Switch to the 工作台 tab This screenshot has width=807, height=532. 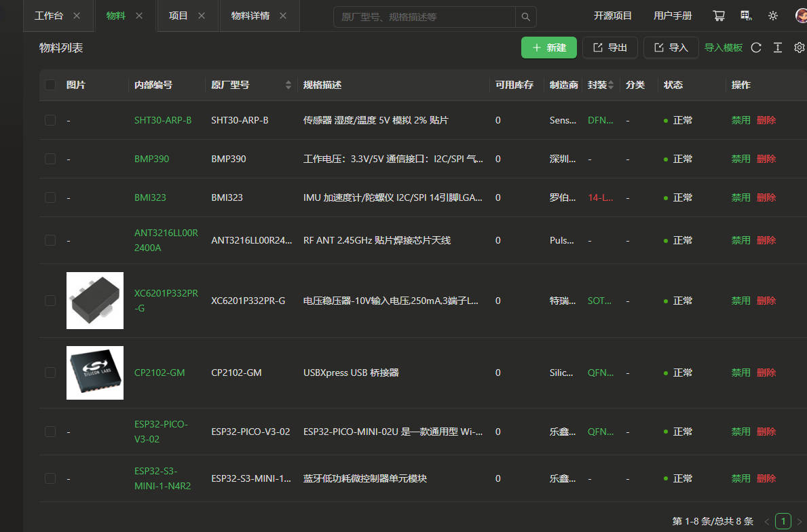tap(49, 16)
